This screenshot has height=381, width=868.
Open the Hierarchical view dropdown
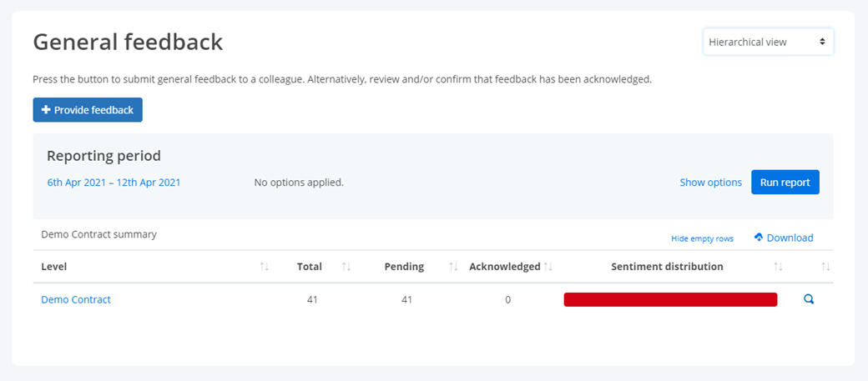(x=768, y=42)
